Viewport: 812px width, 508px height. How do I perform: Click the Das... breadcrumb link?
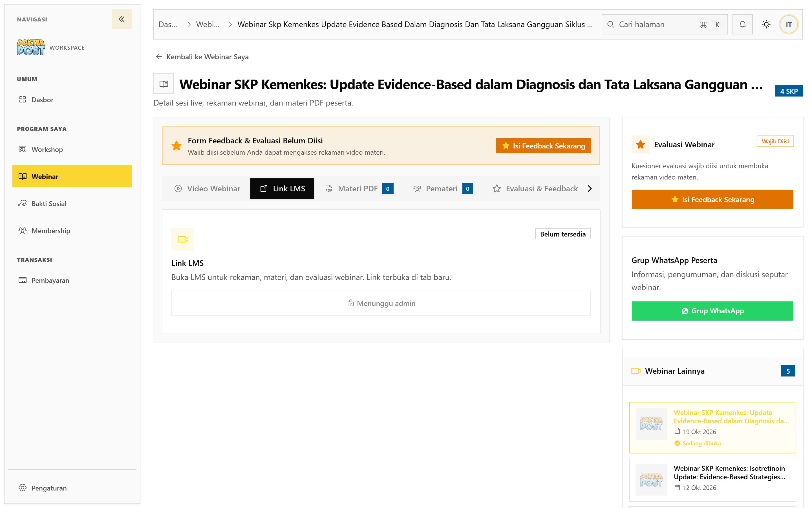click(168, 24)
